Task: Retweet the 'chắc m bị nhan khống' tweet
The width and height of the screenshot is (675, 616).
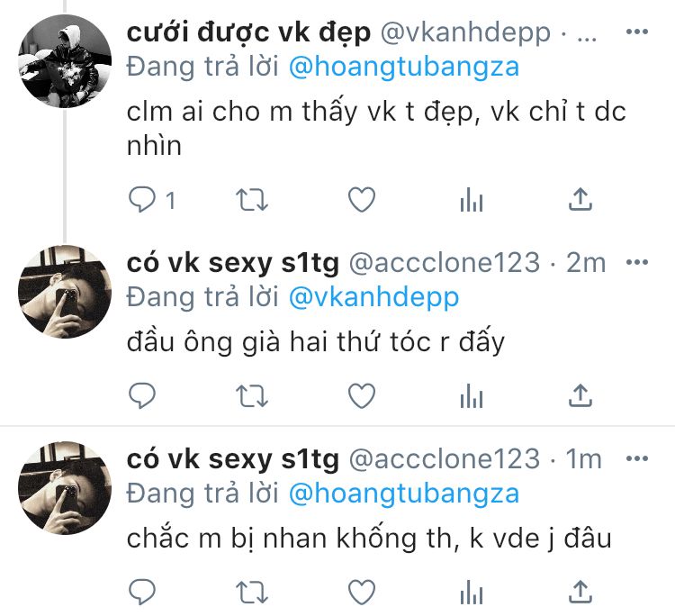Action: pos(252,593)
